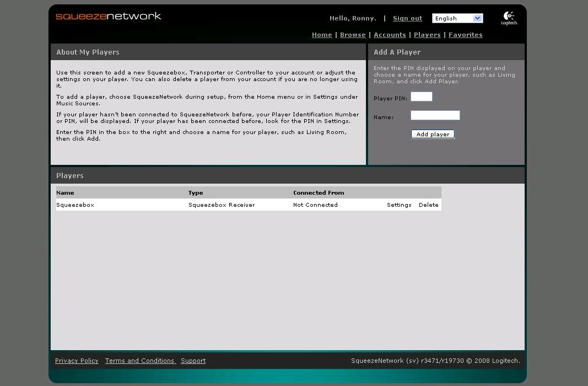The image size is (588, 386).
Task: Click the Connected From column header
Action: point(319,193)
